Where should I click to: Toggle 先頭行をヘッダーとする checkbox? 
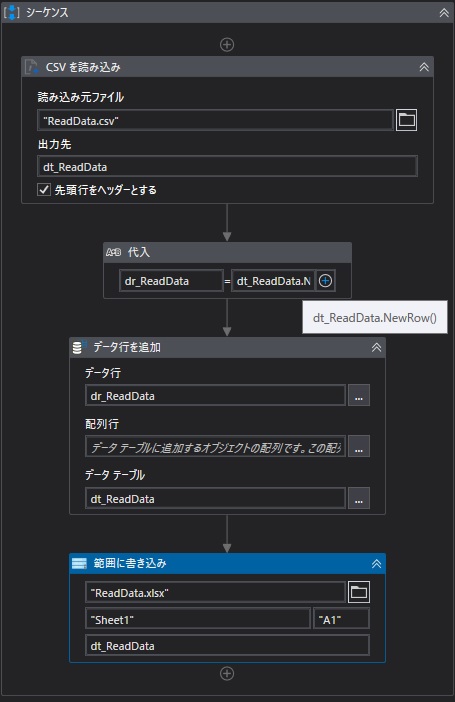click(43, 190)
